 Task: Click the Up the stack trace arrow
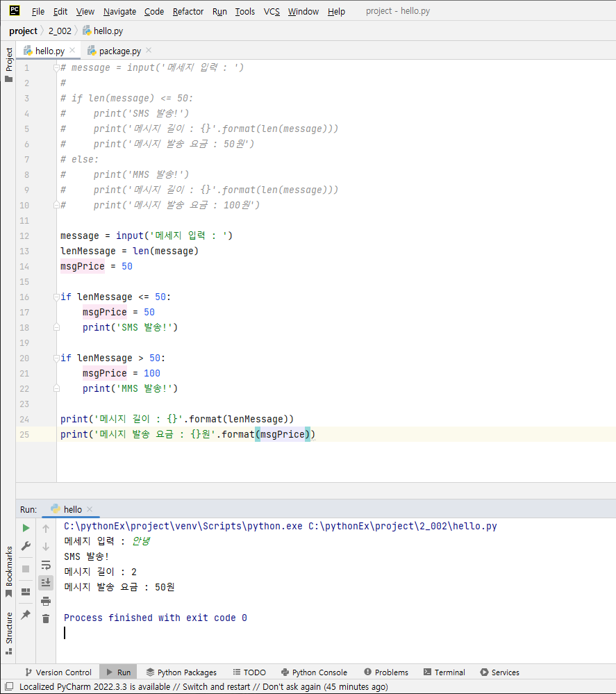[x=46, y=528]
